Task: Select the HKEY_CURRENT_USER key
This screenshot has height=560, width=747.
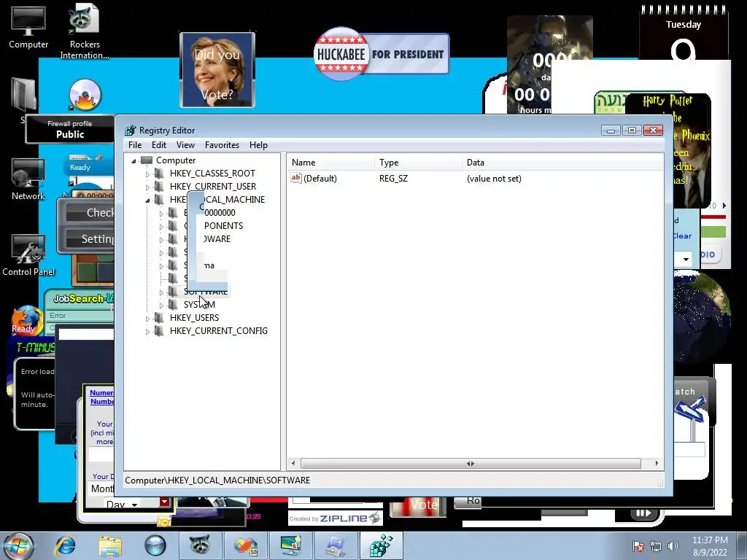Action: tap(213, 186)
